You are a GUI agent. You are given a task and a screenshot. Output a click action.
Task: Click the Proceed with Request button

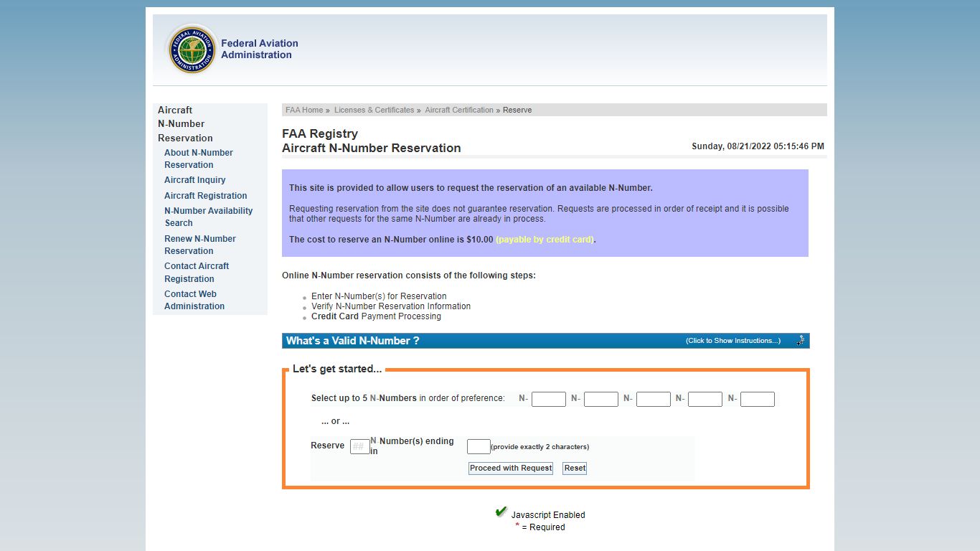point(511,468)
